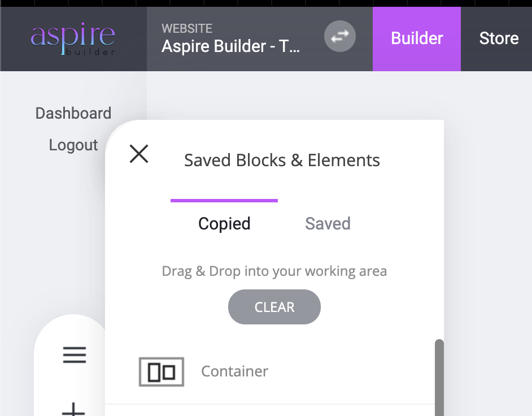The width and height of the screenshot is (532, 416).
Task: Click the WEBSITE label in header
Action: click(187, 28)
